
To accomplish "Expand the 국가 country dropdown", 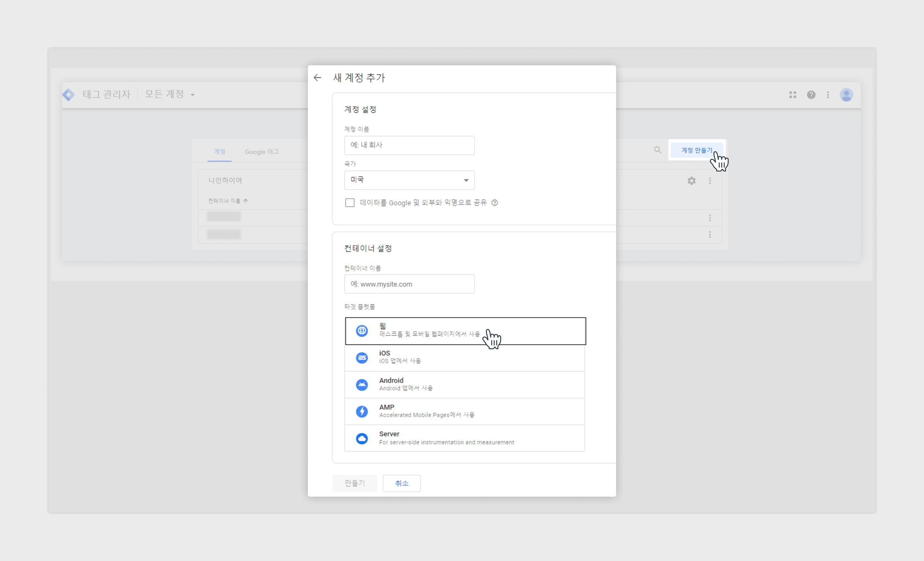I will tap(409, 180).
